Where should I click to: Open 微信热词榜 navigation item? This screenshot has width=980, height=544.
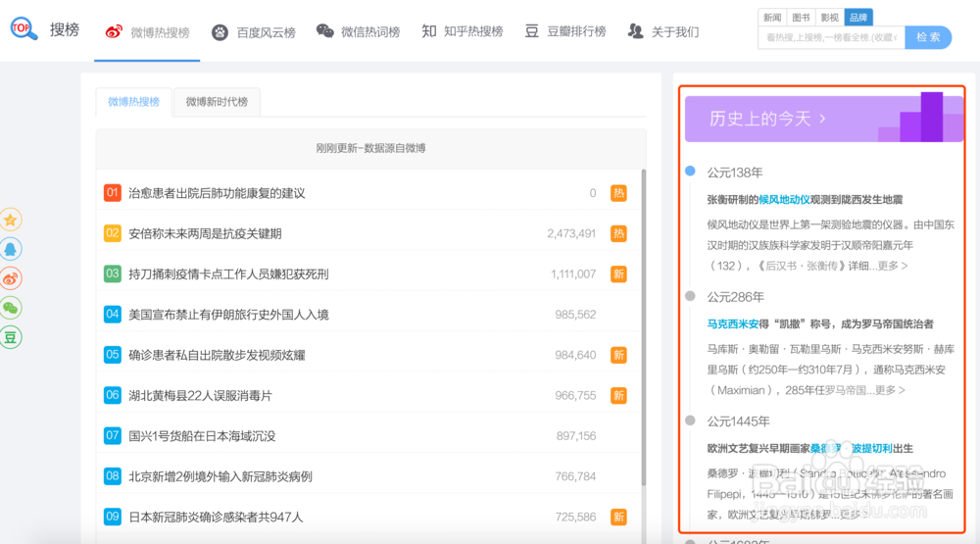pyautogui.click(x=358, y=32)
